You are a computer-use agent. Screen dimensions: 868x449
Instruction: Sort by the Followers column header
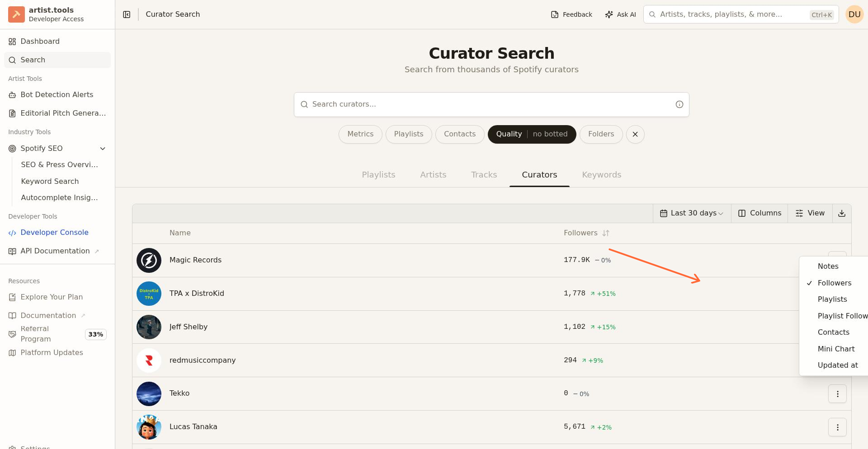pos(586,233)
